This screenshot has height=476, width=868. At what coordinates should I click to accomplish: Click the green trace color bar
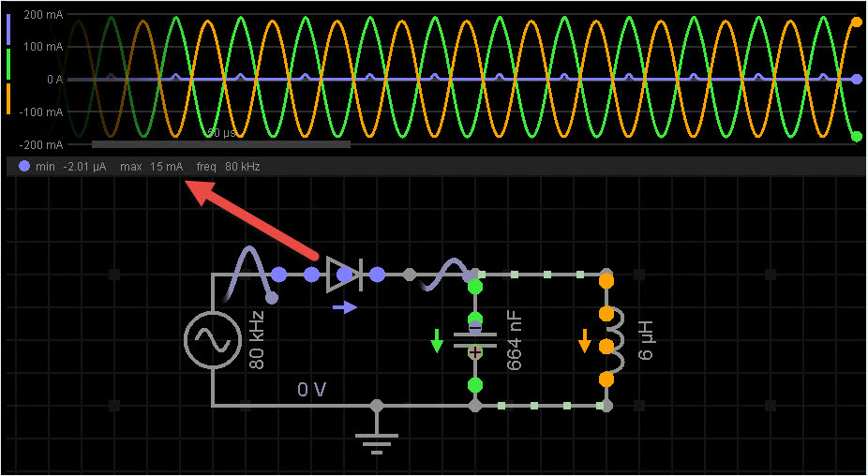coord(8,66)
